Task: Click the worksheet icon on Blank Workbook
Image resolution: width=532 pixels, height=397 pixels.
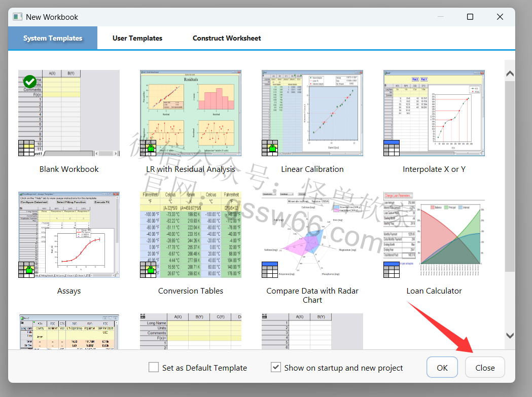Action: [x=26, y=148]
